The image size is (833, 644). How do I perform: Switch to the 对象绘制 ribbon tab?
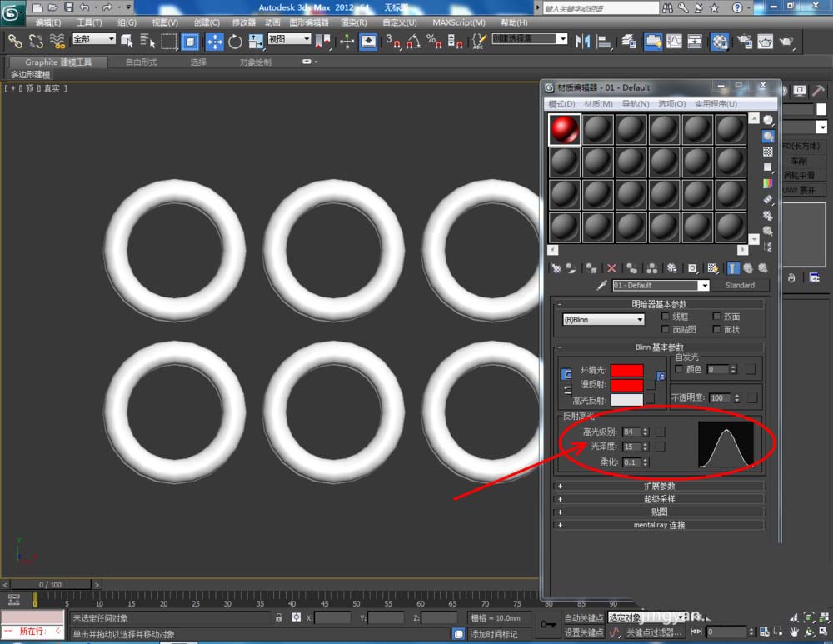[x=255, y=62]
